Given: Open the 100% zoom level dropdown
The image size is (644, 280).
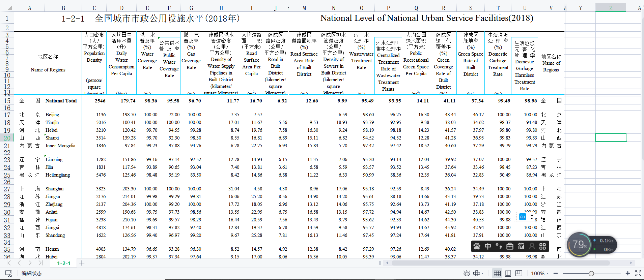Looking at the screenshot, I should (540, 273).
